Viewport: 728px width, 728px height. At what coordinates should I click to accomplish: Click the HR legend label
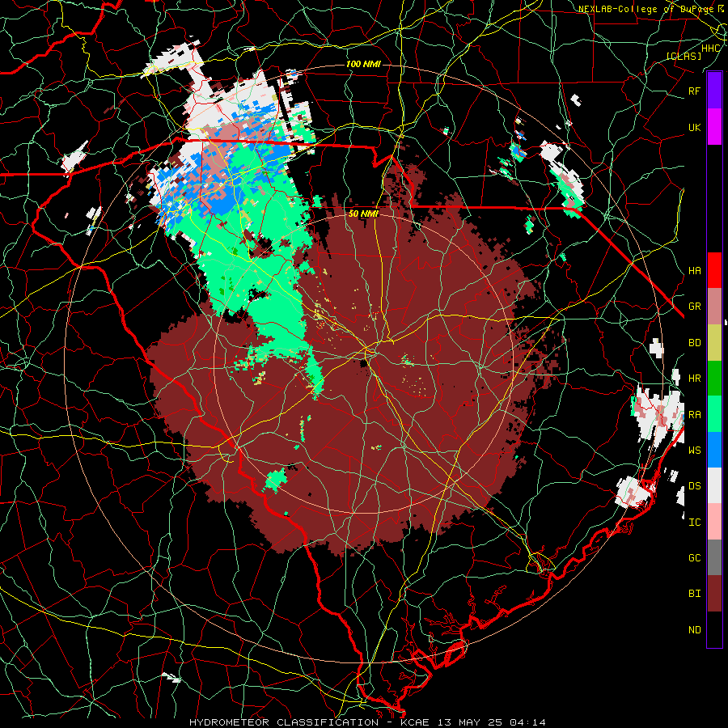click(694, 379)
